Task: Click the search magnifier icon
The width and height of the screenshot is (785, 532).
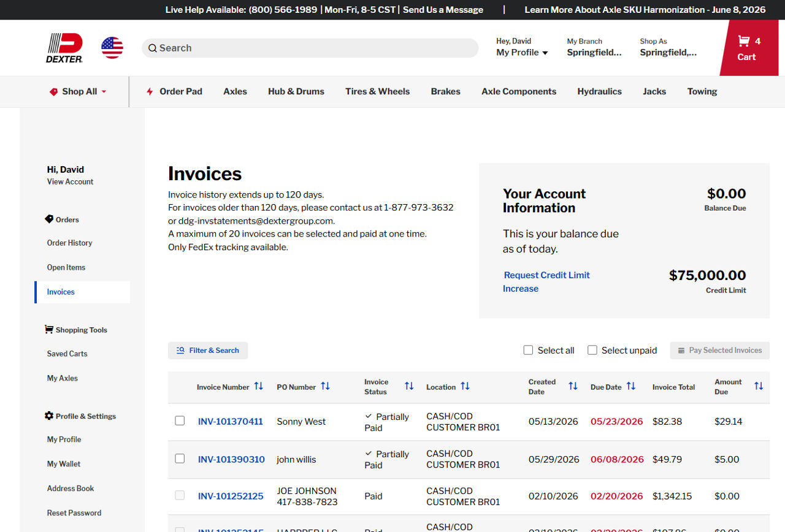Action: [x=153, y=48]
